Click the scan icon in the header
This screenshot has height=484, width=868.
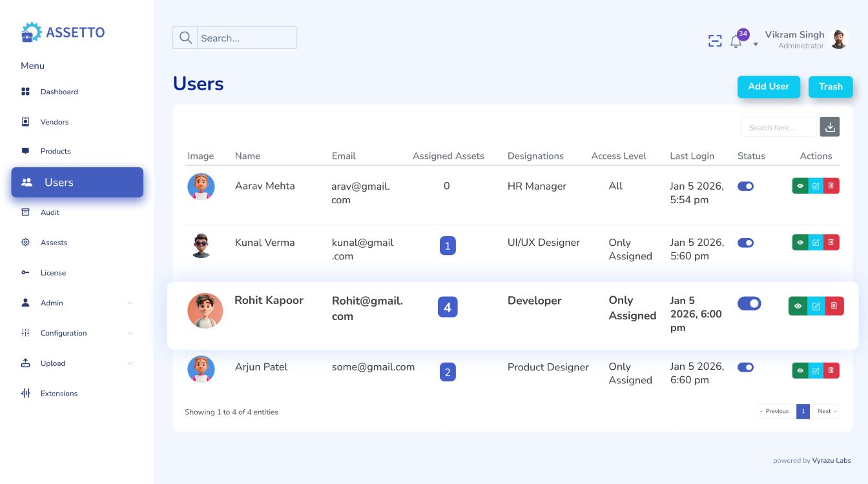tap(715, 41)
